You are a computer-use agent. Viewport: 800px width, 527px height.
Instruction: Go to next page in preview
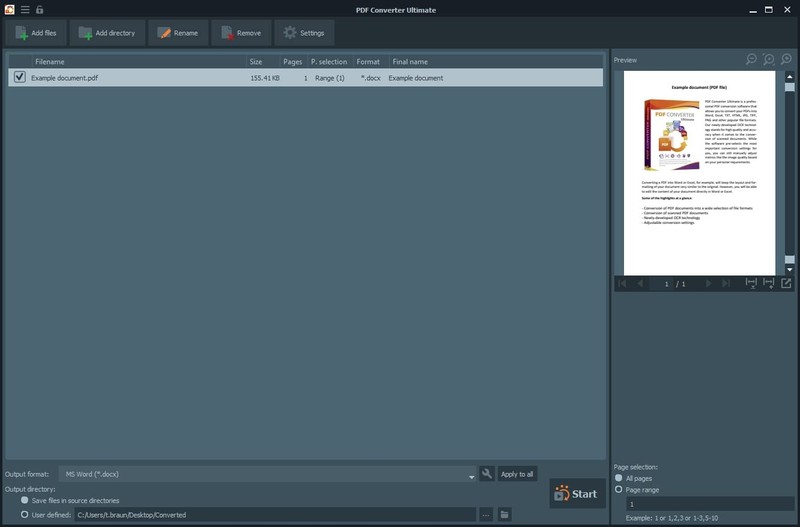point(709,284)
